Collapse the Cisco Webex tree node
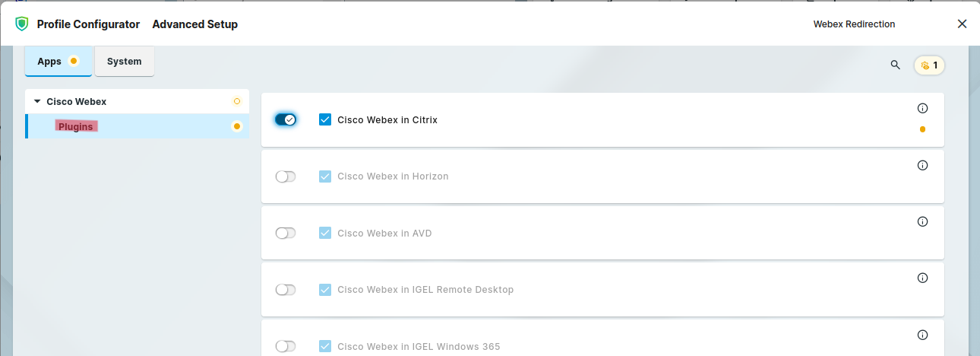 (x=37, y=101)
